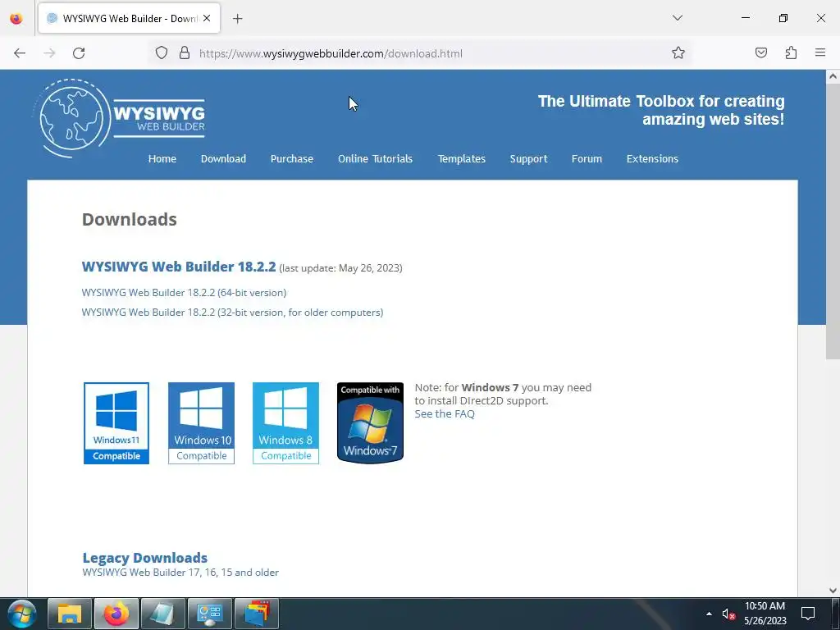This screenshot has width=840, height=630.
Task: Expand the list all tabs chevron
Action: (x=677, y=18)
